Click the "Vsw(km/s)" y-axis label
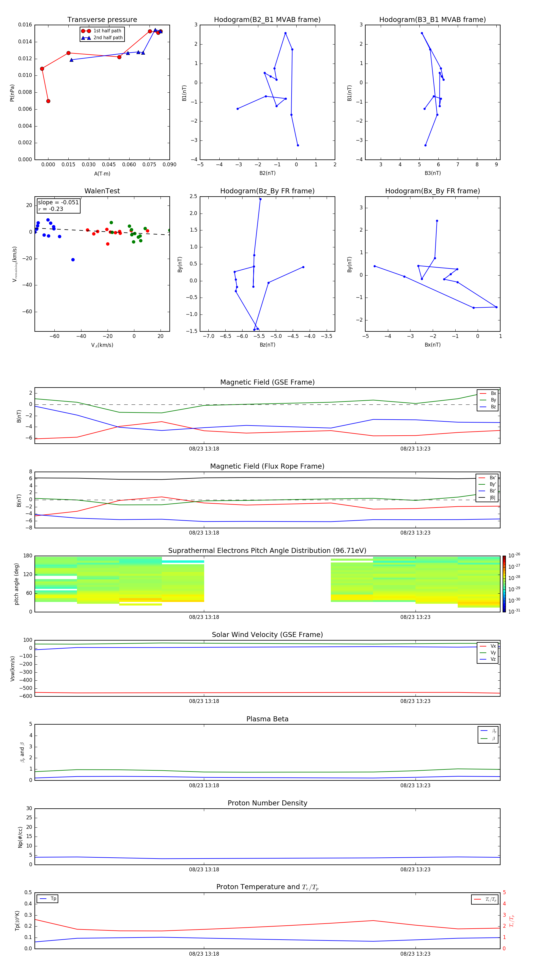 click(x=12, y=668)
